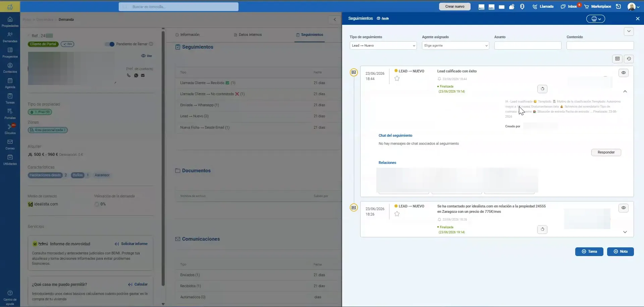Click the email contact preference icon
Screen dimensions: 644x307
[143, 75]
